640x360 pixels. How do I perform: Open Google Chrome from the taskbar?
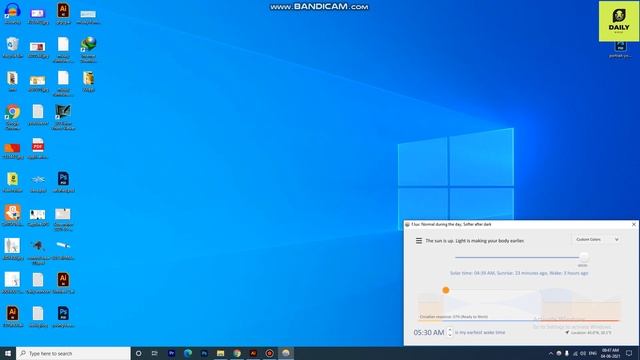coord(237,353)
